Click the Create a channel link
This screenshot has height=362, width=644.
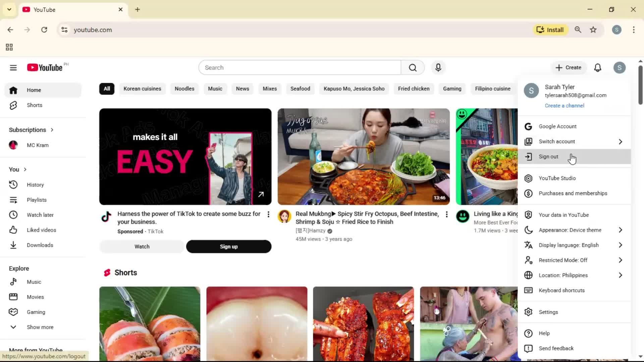coord(565,105)
